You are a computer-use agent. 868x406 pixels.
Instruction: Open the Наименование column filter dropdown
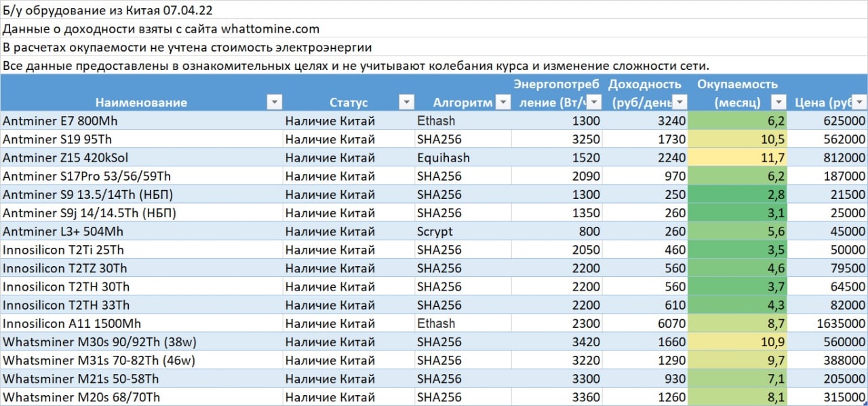point(274,103)
